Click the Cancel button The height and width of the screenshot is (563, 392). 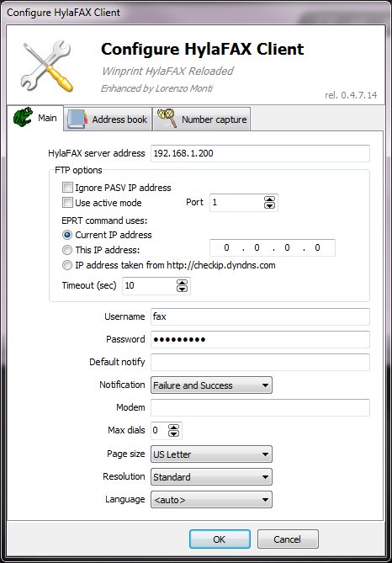click(288, 539)
